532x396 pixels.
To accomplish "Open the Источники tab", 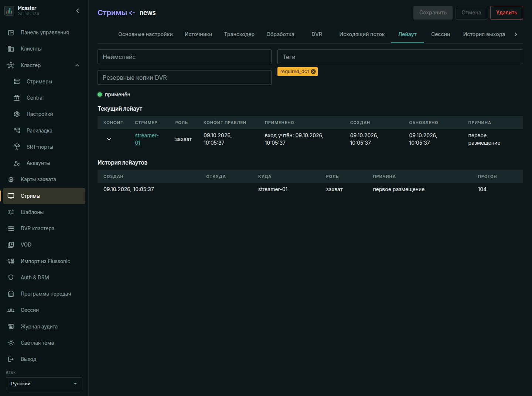I will pyautogui.click(x=198, y=34).
